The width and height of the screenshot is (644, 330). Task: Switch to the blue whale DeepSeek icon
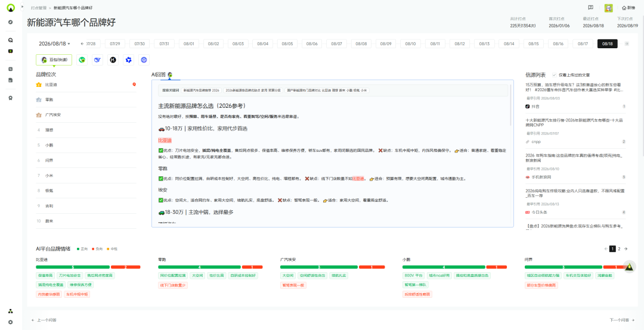pyautogui.click(x=97, y=60)
